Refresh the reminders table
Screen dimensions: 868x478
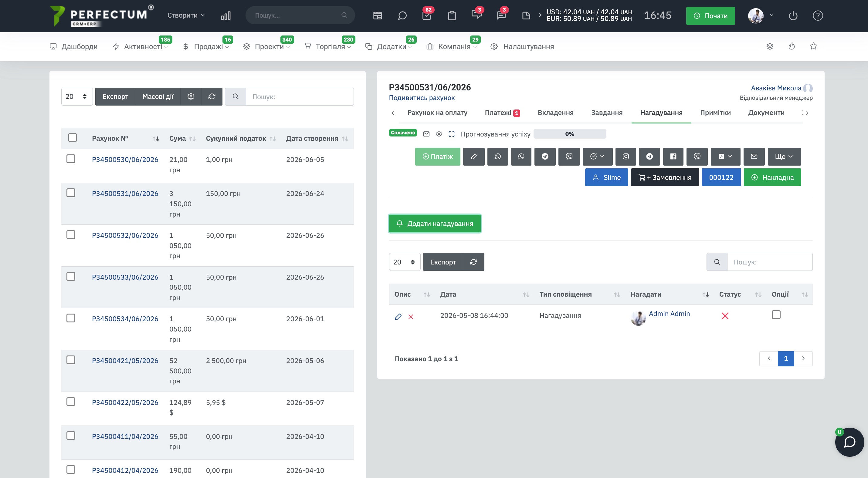pyautogui.click(x=473, y=262)
